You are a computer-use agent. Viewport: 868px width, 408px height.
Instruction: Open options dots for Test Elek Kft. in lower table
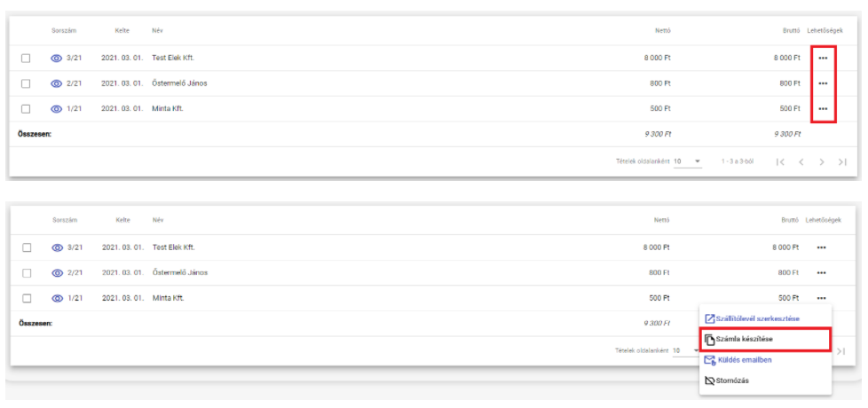coord(822,247)
